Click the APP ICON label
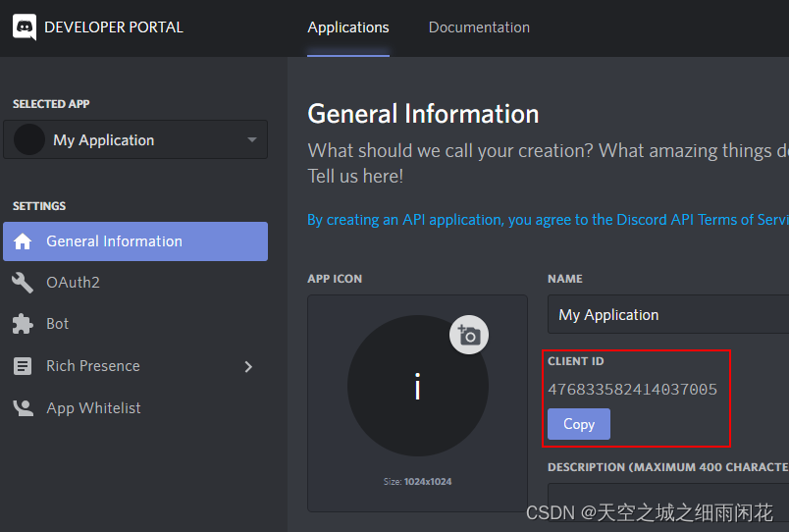 [335, 279]
